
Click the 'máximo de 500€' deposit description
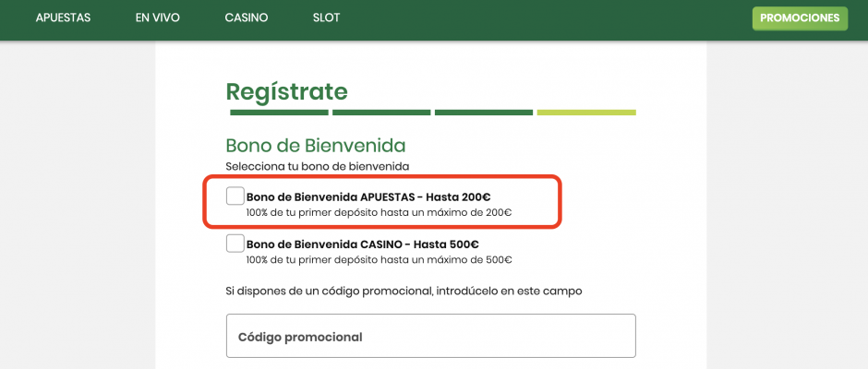click(379, 260)
